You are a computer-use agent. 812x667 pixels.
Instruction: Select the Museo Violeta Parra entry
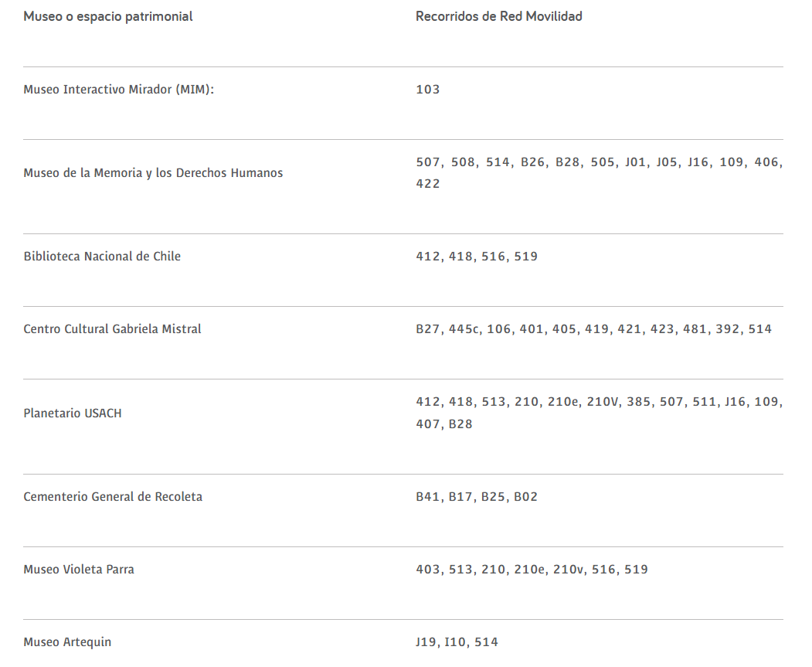79,569
